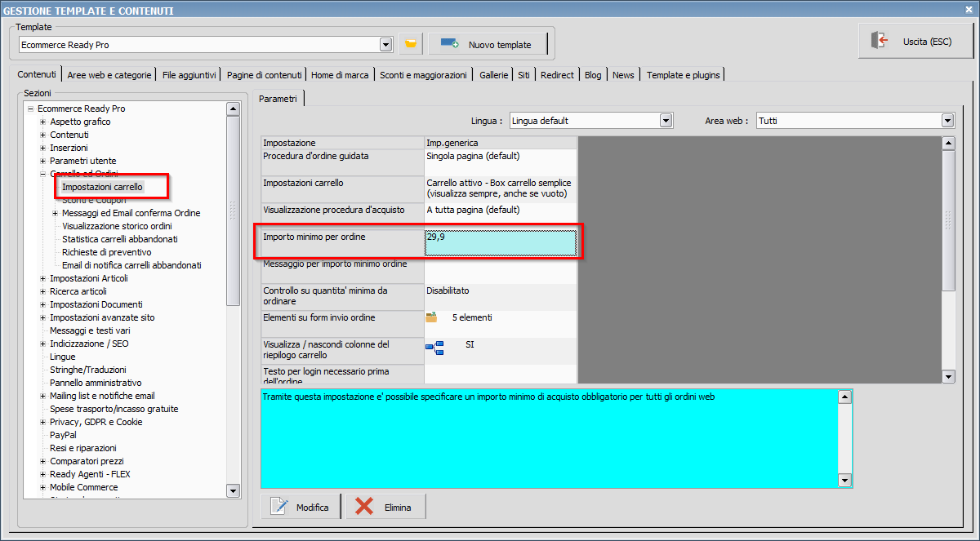The width and height of the screenshot is (980, 541).
Task: Select the PayPal tree item
Action: point(63,435)
